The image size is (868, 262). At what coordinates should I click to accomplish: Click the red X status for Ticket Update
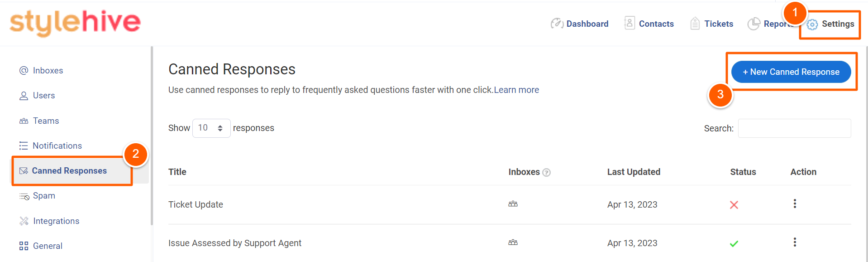click(734, 205)
